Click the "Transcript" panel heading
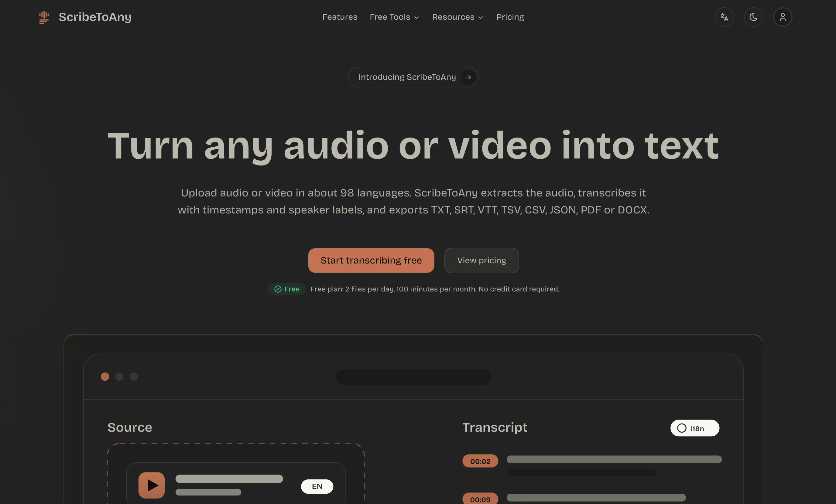836x504 pixels. click(x=495, y=427)
